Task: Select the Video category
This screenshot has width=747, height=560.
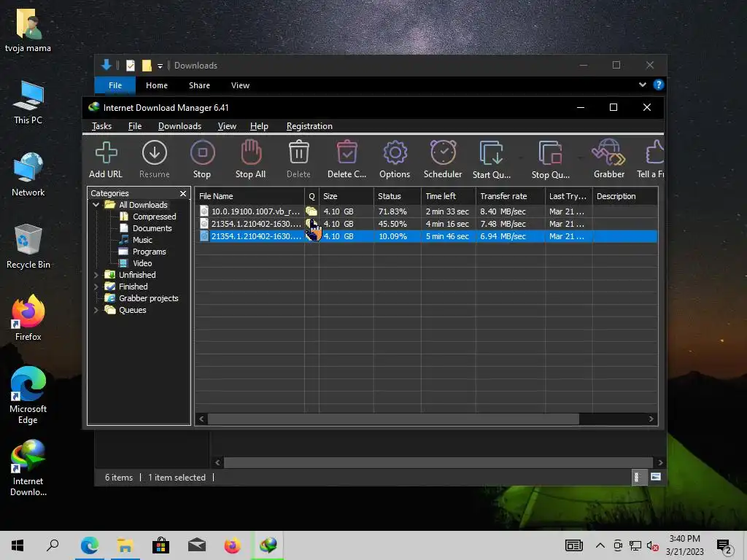Action: [142, 263]
